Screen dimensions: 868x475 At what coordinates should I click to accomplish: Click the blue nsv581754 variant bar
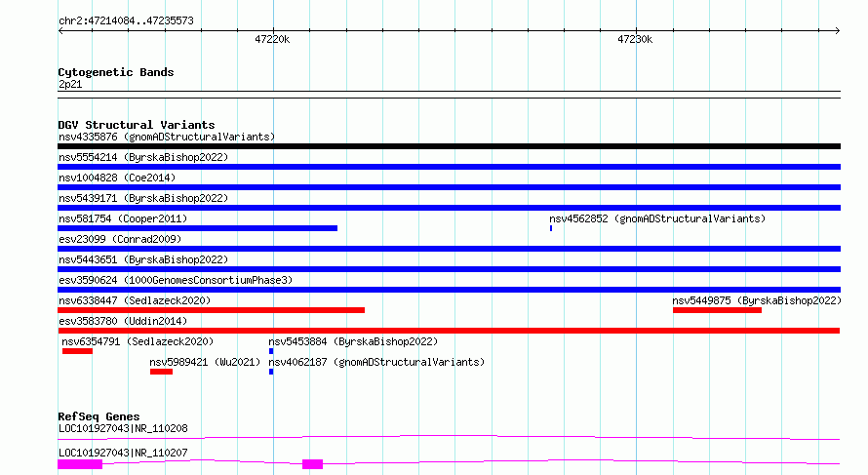198,228
